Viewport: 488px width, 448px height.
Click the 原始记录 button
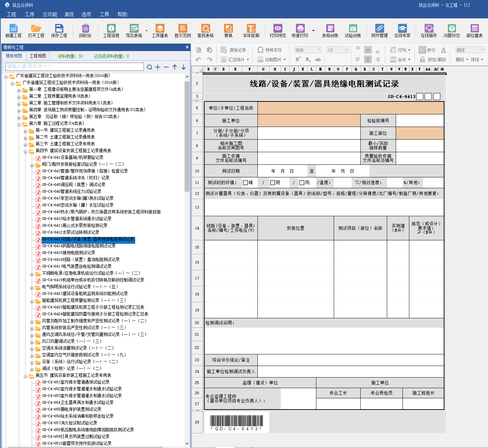pos(233,50)
